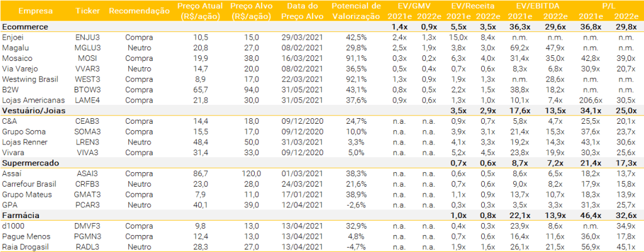Select the Ecommerce section label
The height and width of the screenshot is (252, 644).
pos(25,28)
